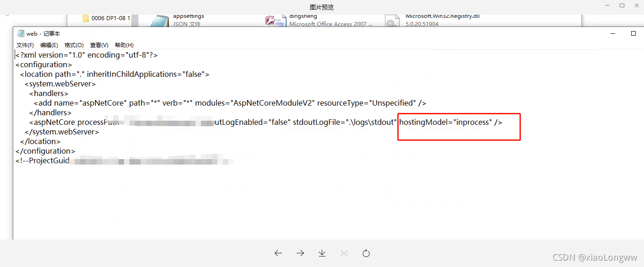Click the 5.0.20.51904 version text
The image size is (644, 267).
pos(422,24)
